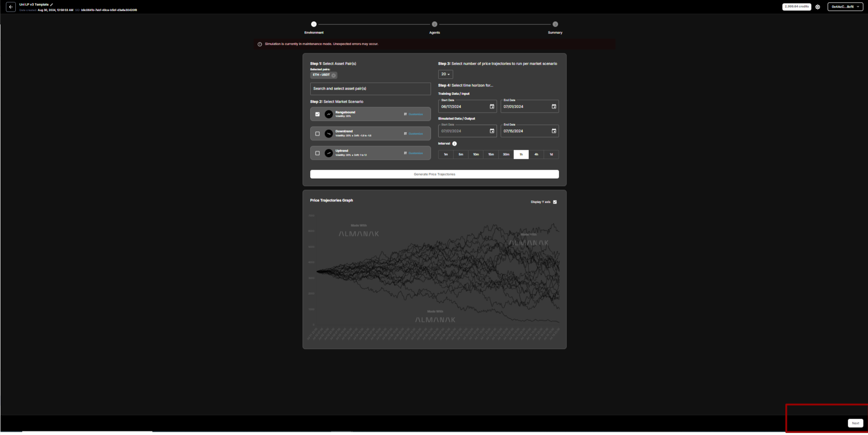Screen dimensions: 868x435
Task: Toggle the Display Y axis checkbox
Action: [555, 202]
